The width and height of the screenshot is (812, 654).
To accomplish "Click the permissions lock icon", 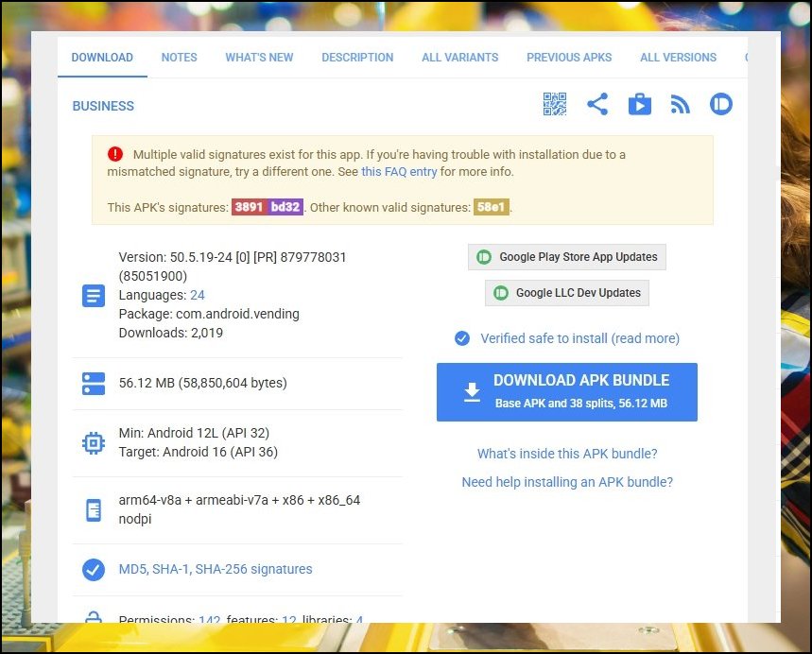I will [x=94, y=617].
